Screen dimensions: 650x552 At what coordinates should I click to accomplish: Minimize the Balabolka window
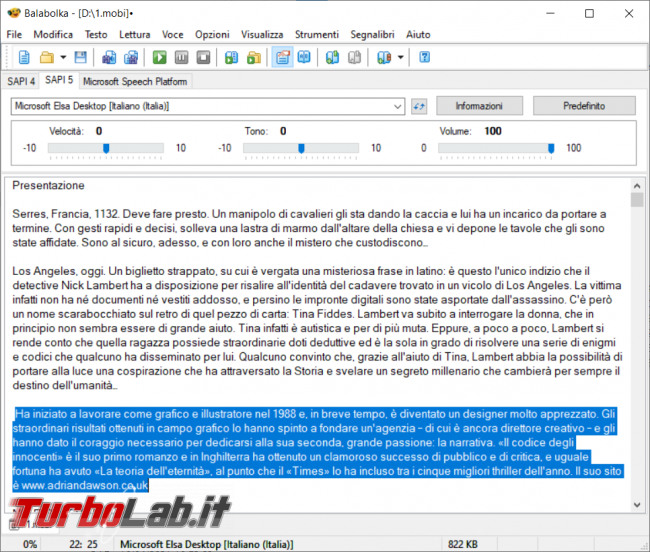551,13
